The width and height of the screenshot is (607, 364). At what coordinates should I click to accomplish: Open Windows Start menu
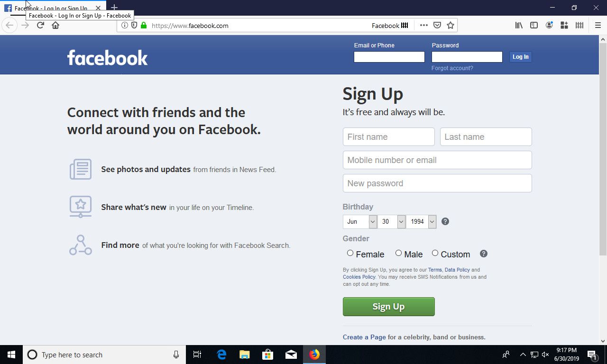point(11,355)
